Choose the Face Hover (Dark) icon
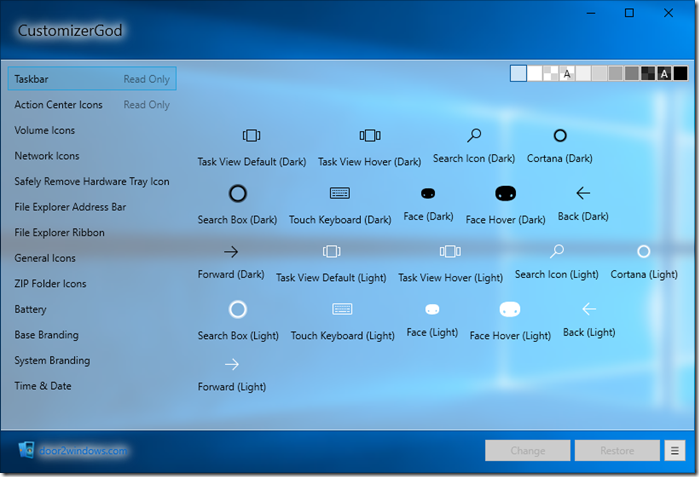Viewport: 699px width, 477px height. (506, 193)
